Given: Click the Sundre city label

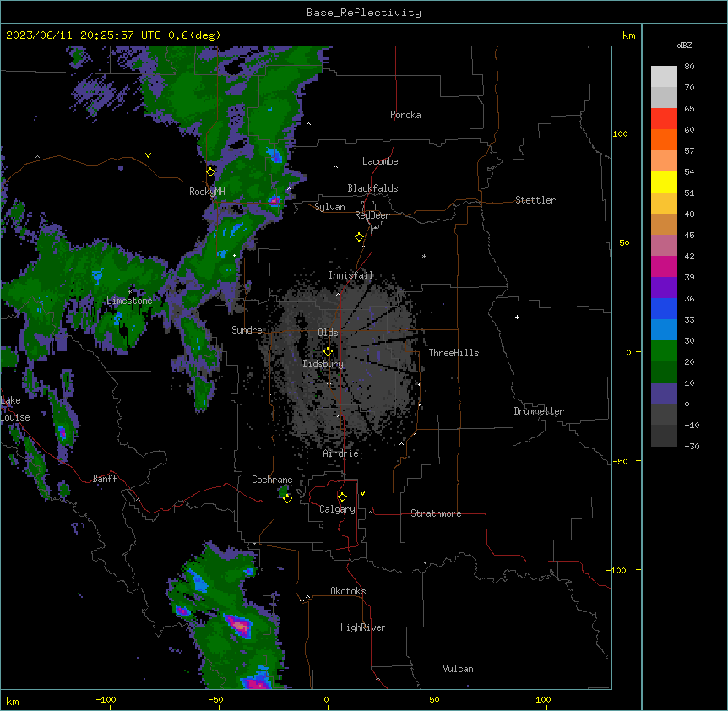Looking at the screenshot, I should pyautogui.click(x=247, y=330).
